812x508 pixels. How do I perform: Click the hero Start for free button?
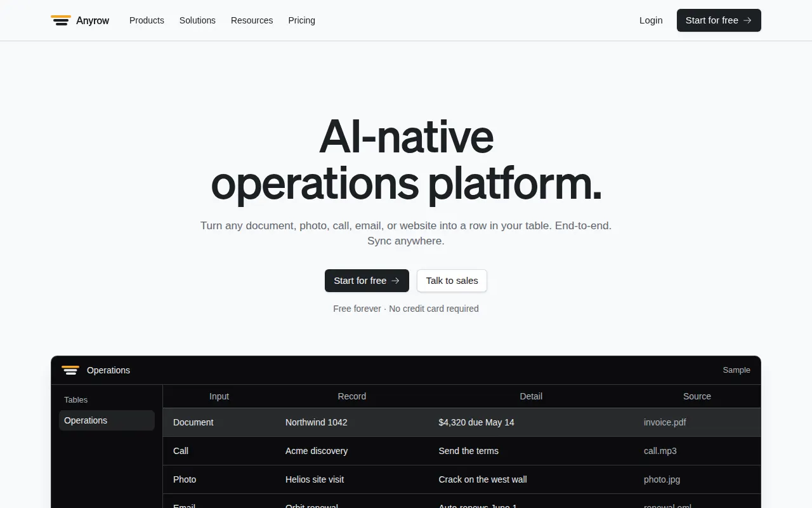click(367, 281)
